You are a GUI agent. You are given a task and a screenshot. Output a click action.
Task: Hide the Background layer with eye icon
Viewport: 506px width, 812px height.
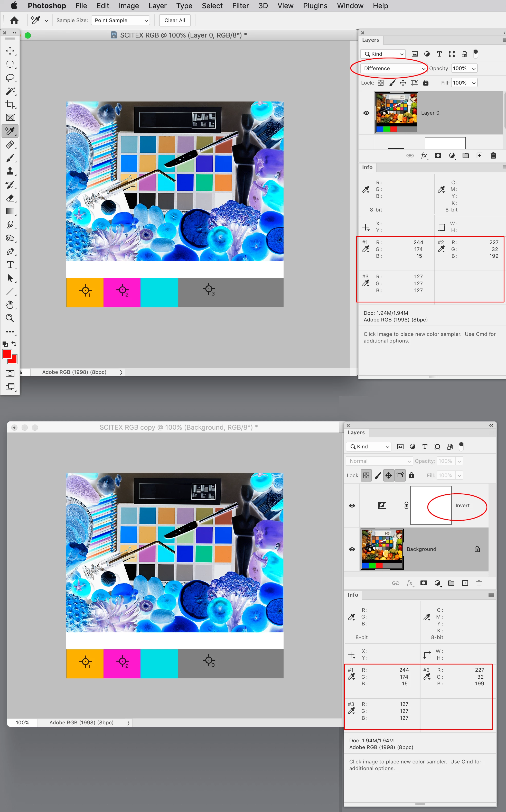[x=352, y=549]
